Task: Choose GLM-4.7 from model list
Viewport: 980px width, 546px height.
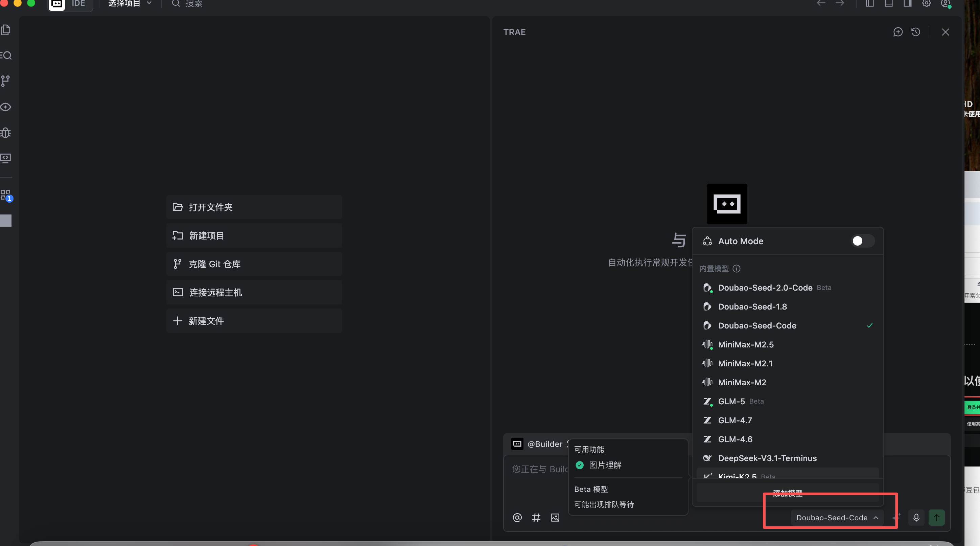Action: pyautogui.click(x=734, y=420)
